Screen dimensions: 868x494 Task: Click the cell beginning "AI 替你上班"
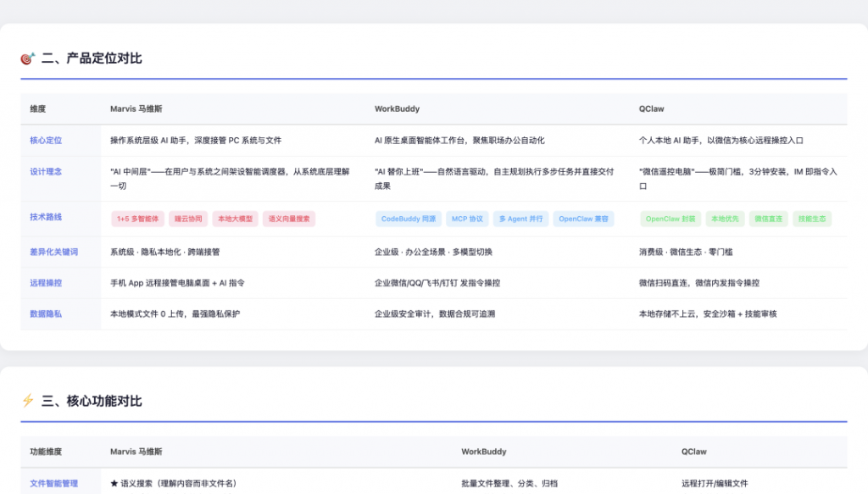pos(494,179)
